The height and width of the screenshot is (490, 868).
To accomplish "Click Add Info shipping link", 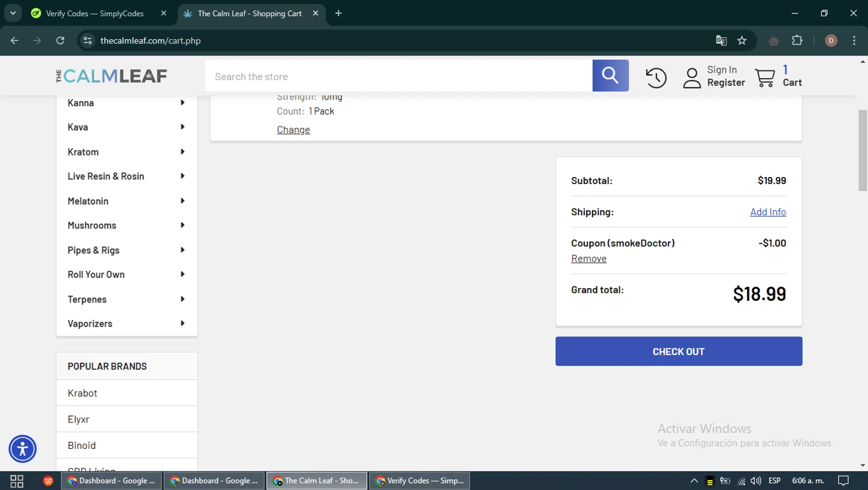I will point(768,212).
